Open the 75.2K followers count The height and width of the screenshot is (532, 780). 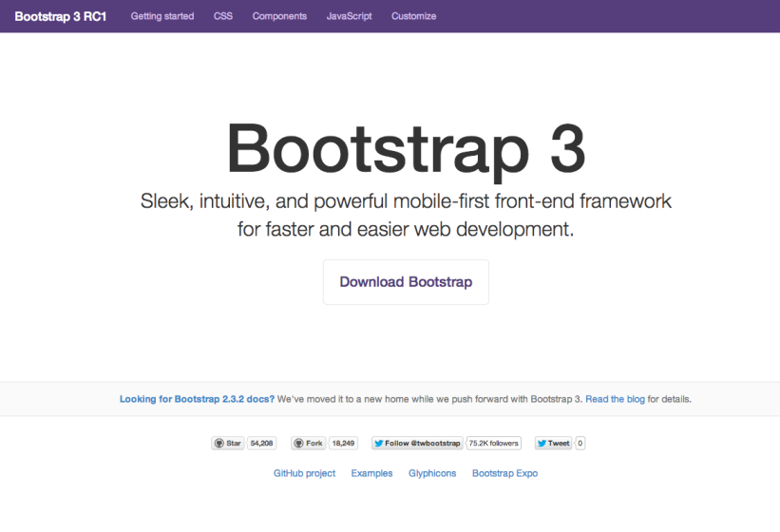click(493, 443)
